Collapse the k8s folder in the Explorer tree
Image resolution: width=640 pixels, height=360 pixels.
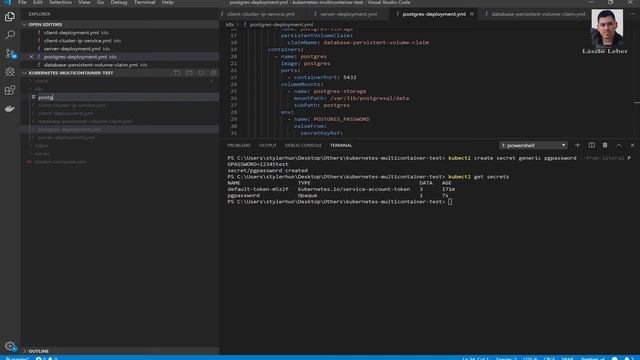(39, 89)
